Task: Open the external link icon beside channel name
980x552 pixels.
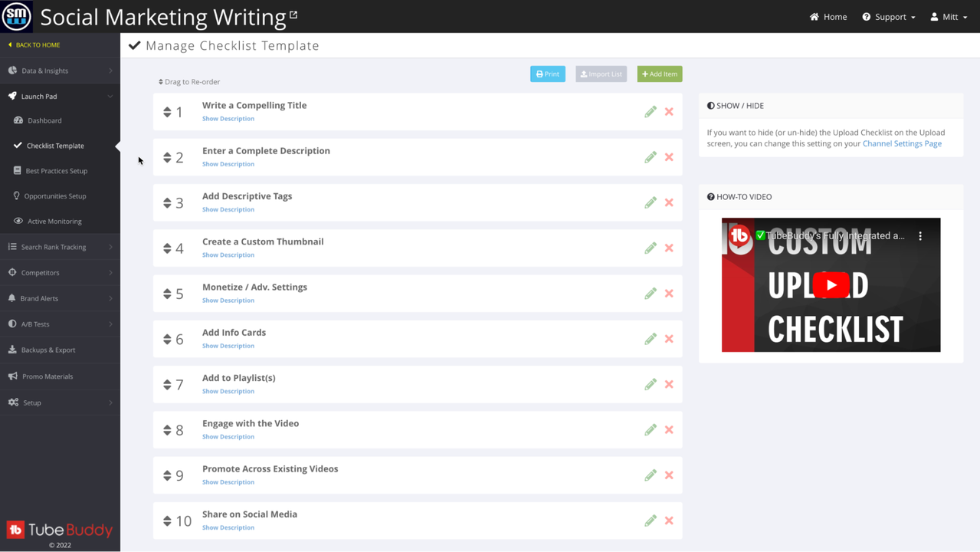Action: click(x=293, y=15)
